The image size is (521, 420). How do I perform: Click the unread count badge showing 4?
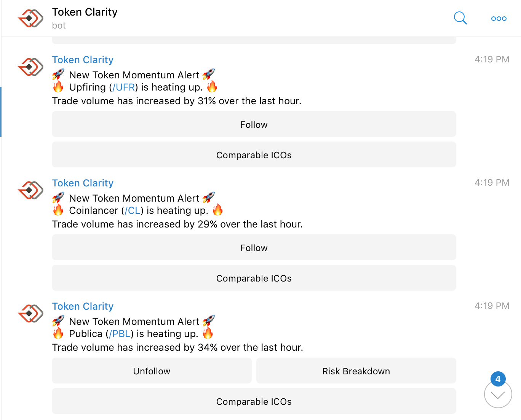pos(498,379)
